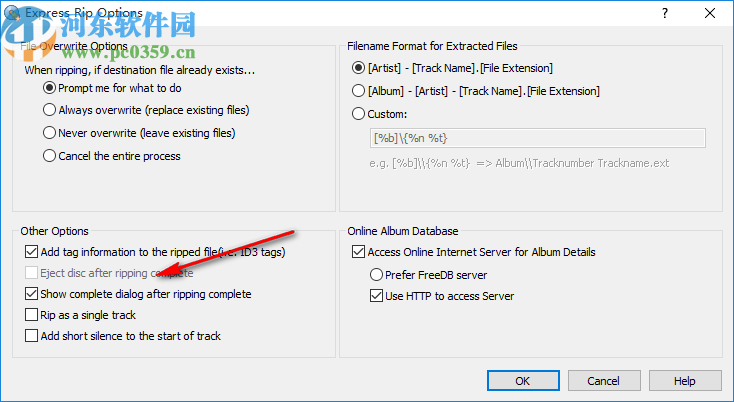
Task: Select 'Never overwrite' radio option
Action: (x=50, y=133)
